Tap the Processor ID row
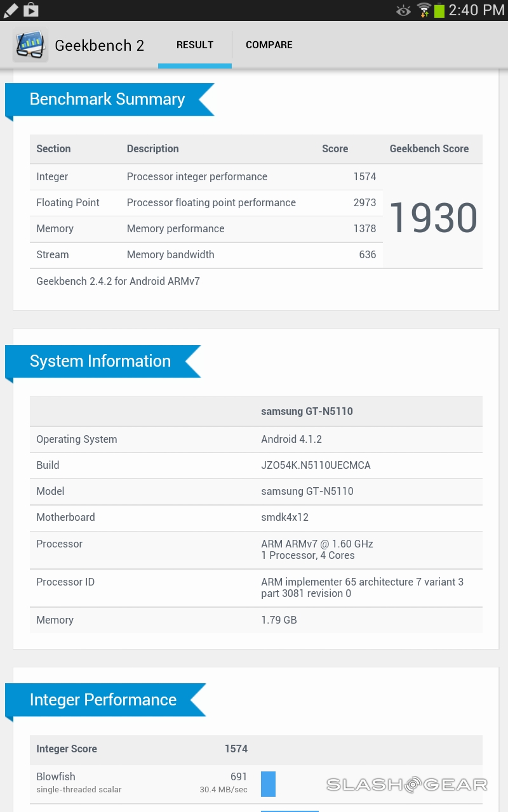 pos(256,588)
